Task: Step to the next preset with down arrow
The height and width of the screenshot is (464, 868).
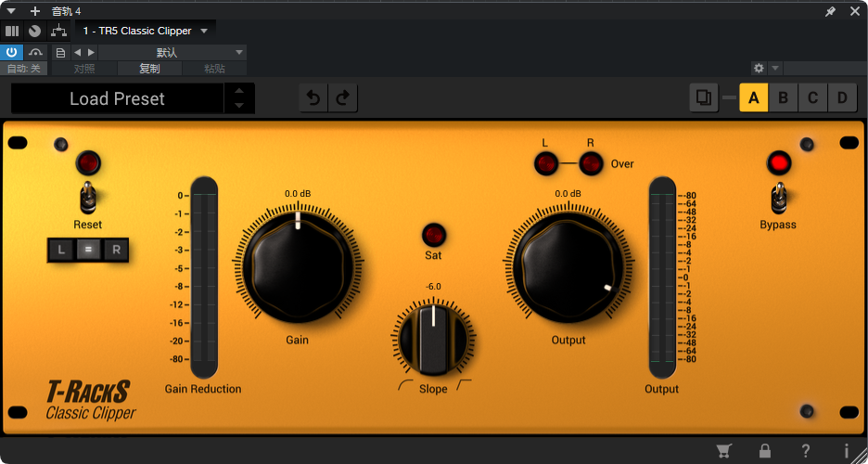Action: 239,105
